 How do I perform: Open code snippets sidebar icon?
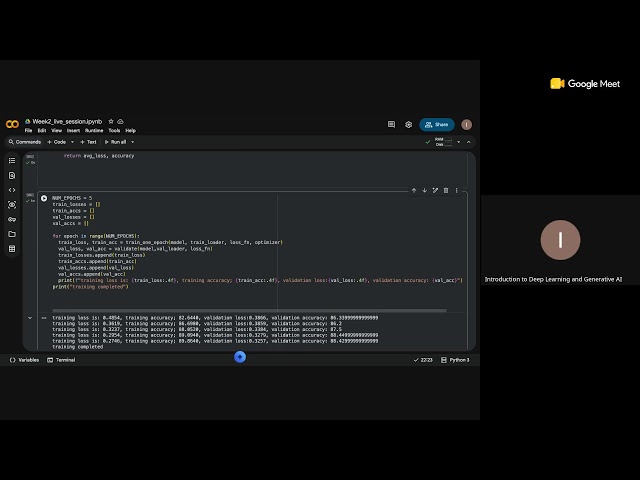[12, 190]
